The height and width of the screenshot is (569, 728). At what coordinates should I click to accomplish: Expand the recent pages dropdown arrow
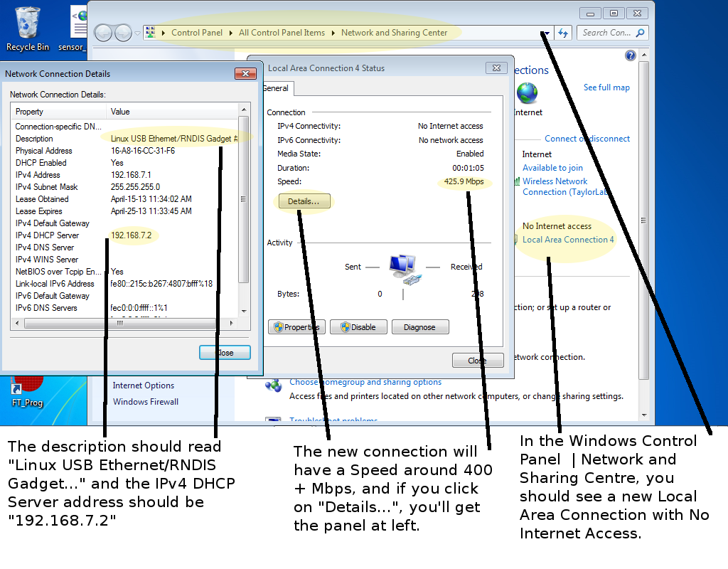click(x=137, y=33)
